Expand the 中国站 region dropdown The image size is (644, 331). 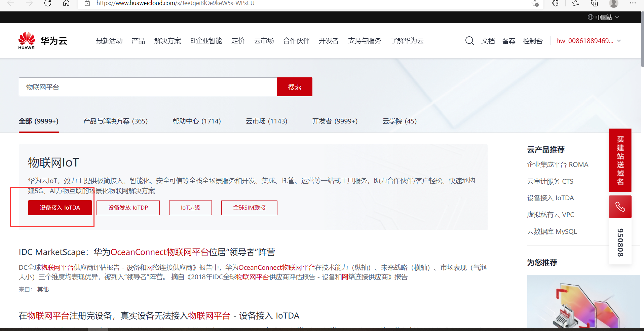click(x=607, y=17)
